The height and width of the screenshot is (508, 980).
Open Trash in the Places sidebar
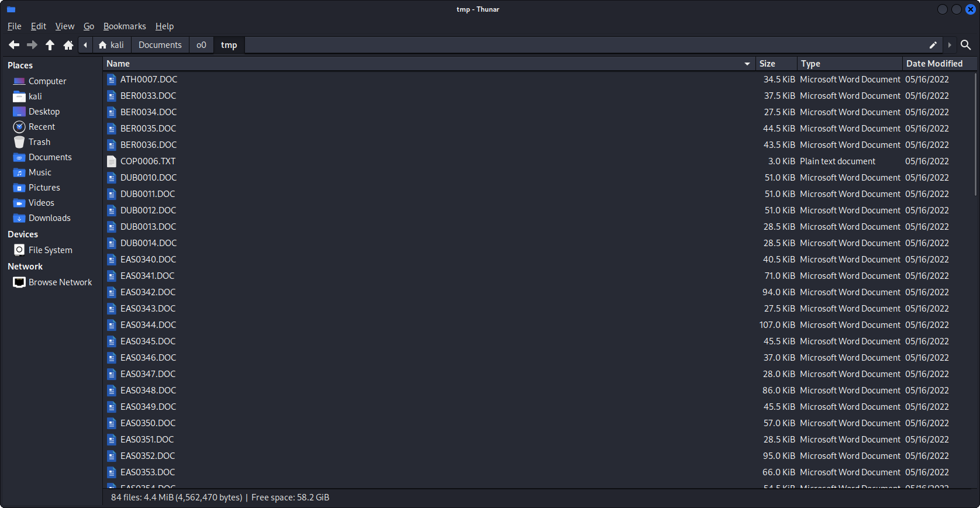[x=39, y=142]
